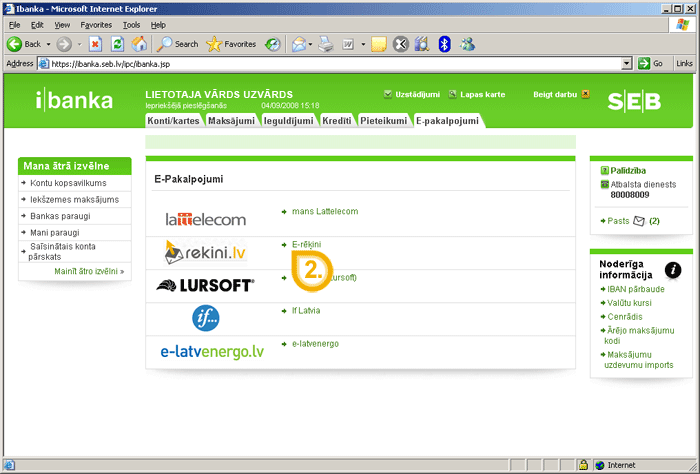Open the Tools menu
The image size is (700, 474).
click(131, 25)
